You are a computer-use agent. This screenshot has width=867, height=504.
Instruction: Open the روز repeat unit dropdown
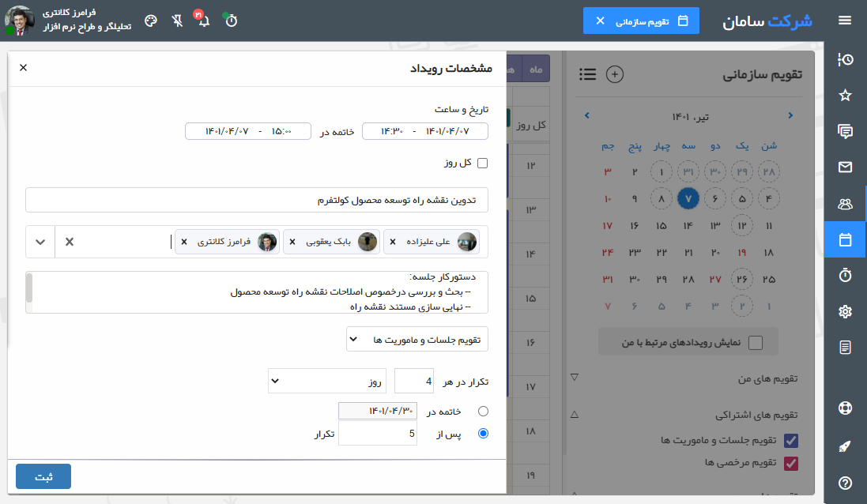tap(326, 382)
